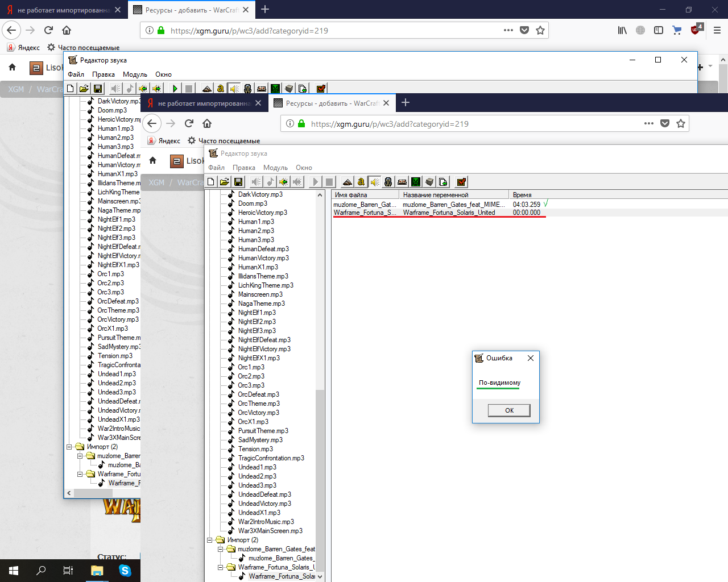The image size is (728, 582).
Task: Open 'Часто посещаемые' in outer Firefox bookmarks bar
Action: [x=83, y=48]
